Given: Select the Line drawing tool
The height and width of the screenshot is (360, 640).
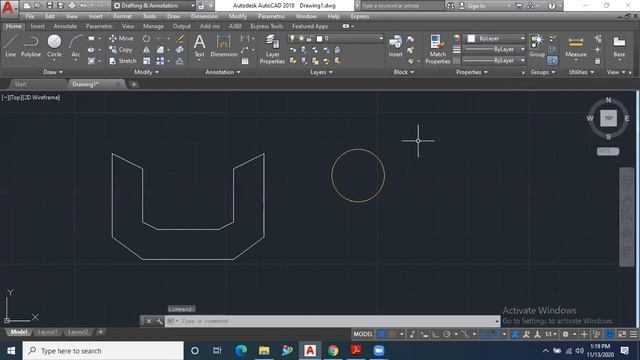Looking at the screenshot, I should pyautogui.click(x=11, y=46).
